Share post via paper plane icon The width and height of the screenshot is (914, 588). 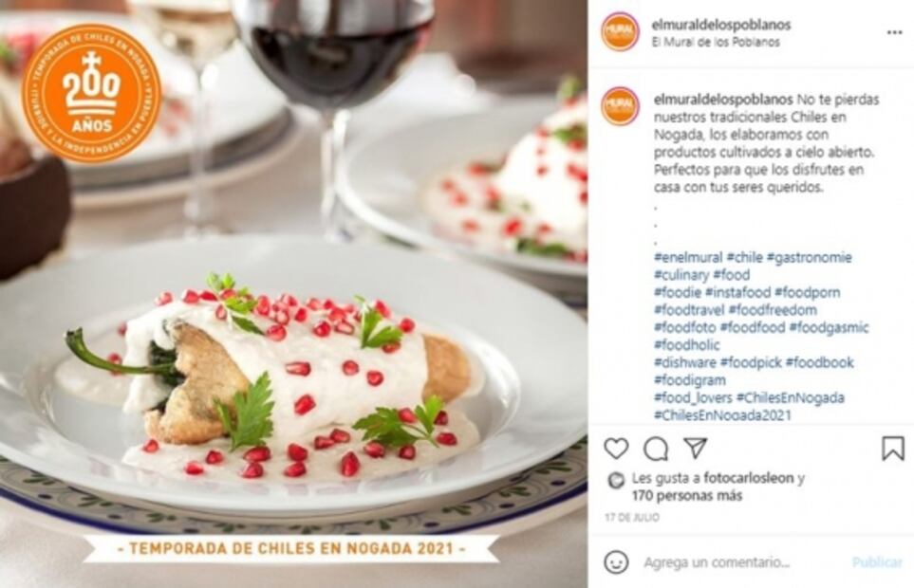coord(696,449)
